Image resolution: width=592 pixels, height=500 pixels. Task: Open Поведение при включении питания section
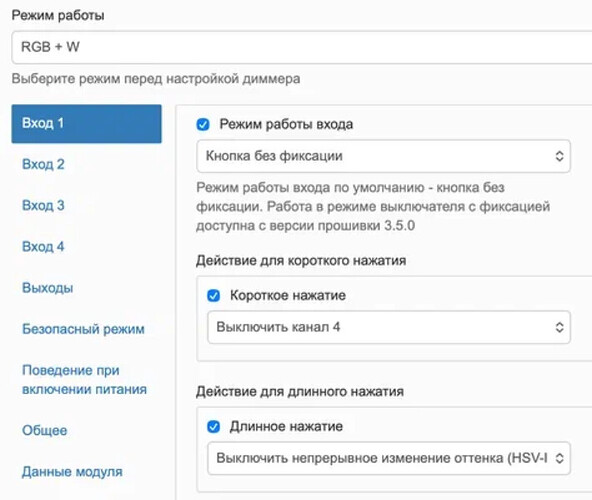coord(84,380)
